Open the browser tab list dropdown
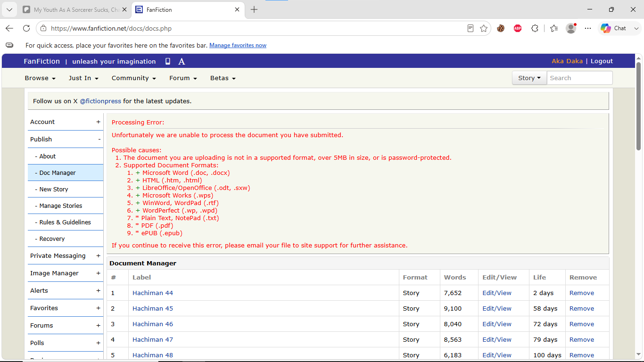Image resolution: width=644 pixels, height=362 pixels. 9,9
